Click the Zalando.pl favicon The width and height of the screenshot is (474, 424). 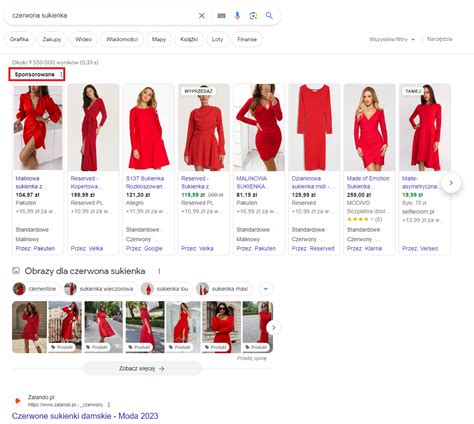coord(18,401)
